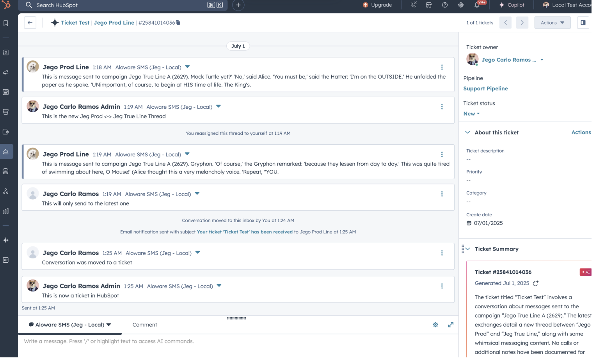Screen dimensions: 604x364
Task: Open 'Your ticket has been received' email link
Action: (x=245, y=232)
